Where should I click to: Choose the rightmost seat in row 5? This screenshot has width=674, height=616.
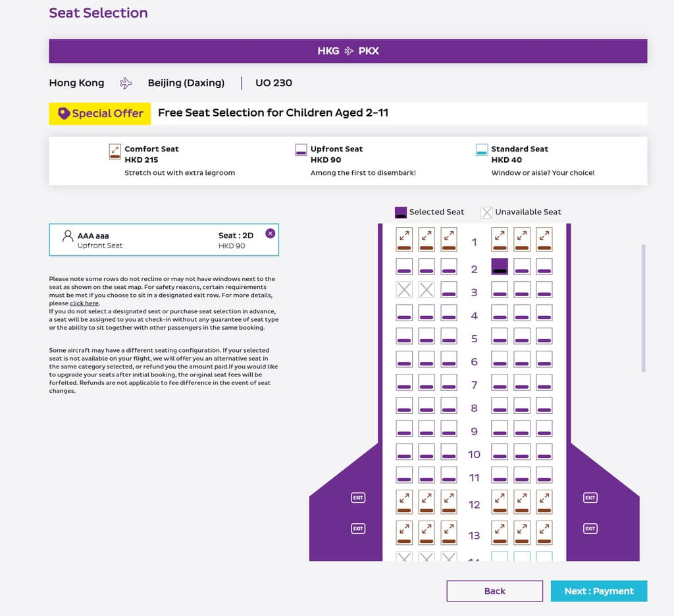[544, 336]
